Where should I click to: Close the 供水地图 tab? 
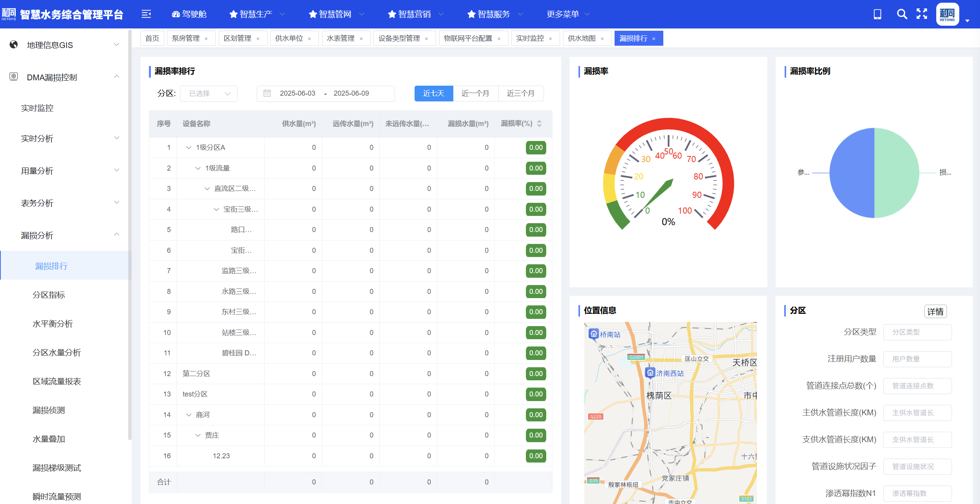[602, 38]
